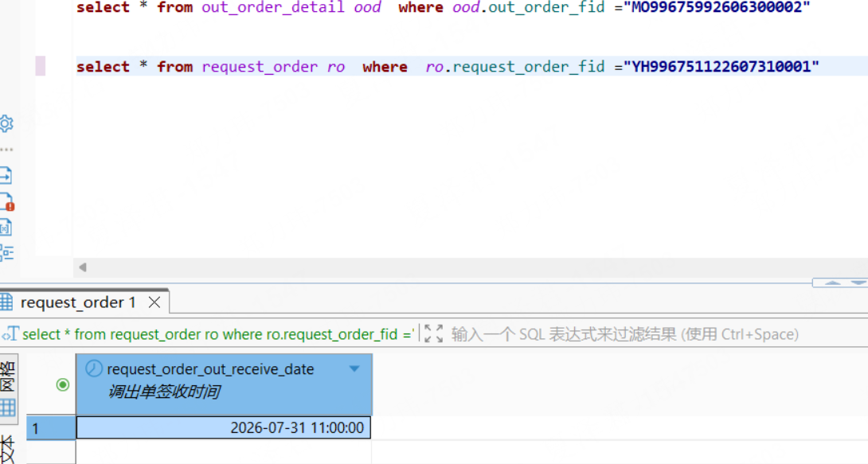This screenshot has width=868, height=464.
Task: Click the maximize results panel up arrow
Action: [832, 283]
